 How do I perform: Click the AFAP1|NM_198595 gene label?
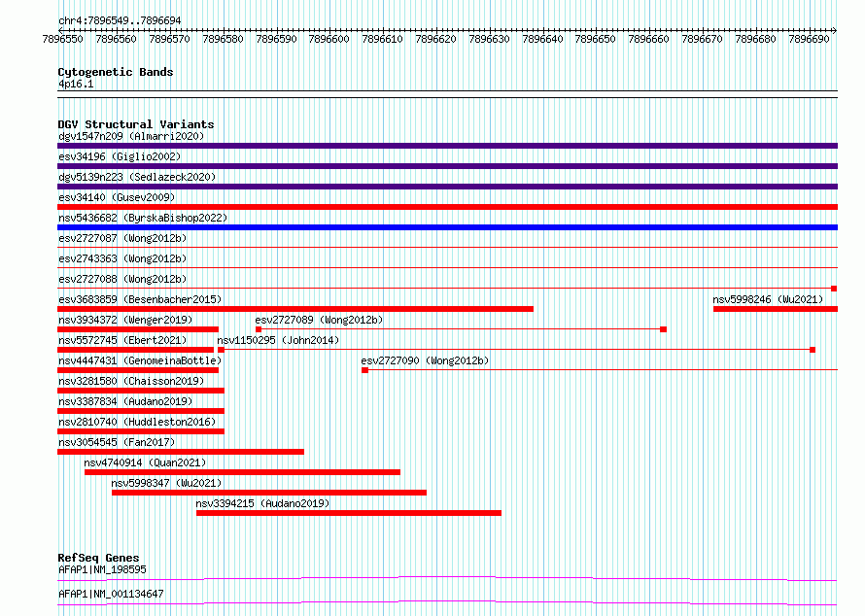(103, 569)
